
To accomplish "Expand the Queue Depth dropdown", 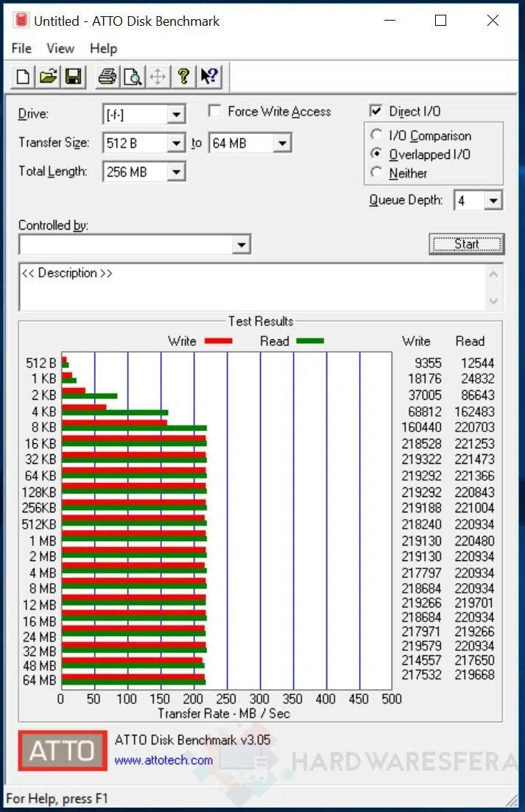I will click(493, 200).
